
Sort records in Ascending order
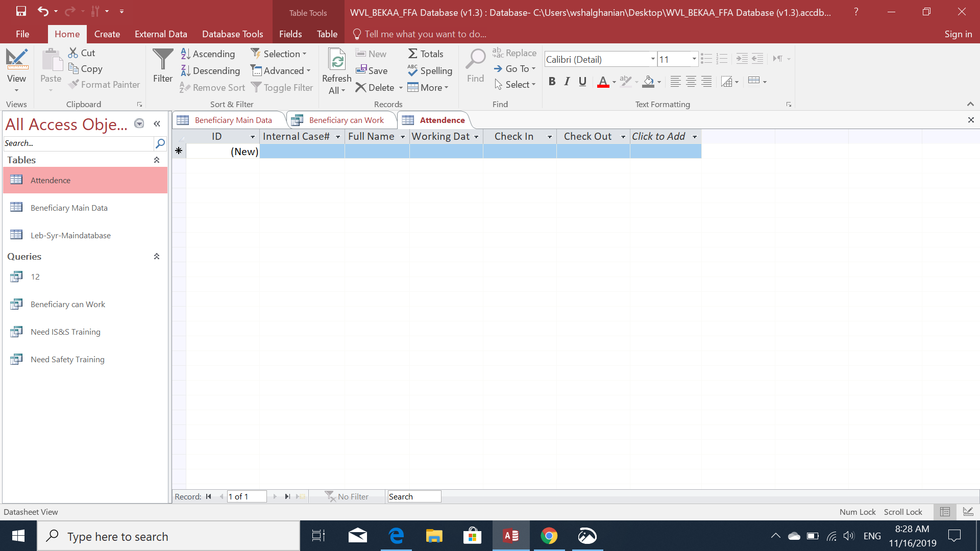coord(208,54)
